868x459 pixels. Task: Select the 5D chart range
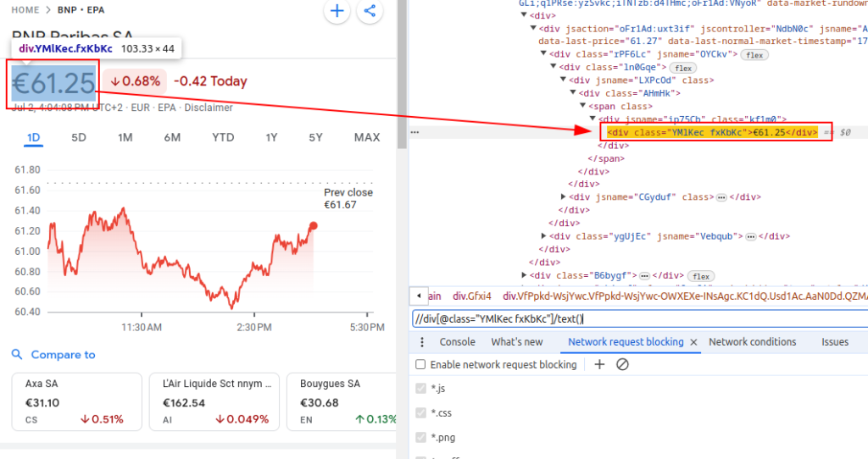coord(79,137)
